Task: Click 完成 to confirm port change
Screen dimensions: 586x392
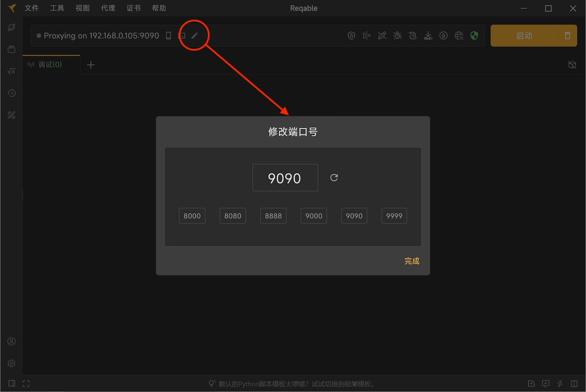Action: click(412, 261)
